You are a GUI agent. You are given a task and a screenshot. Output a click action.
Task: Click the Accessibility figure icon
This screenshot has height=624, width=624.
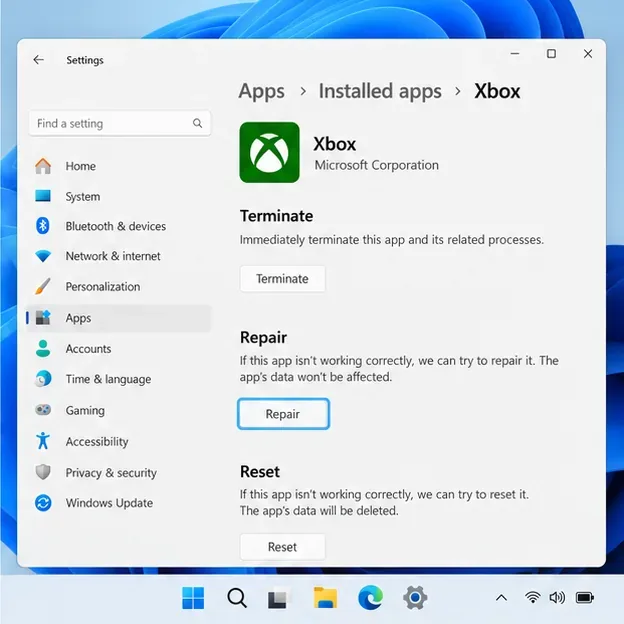43,441
